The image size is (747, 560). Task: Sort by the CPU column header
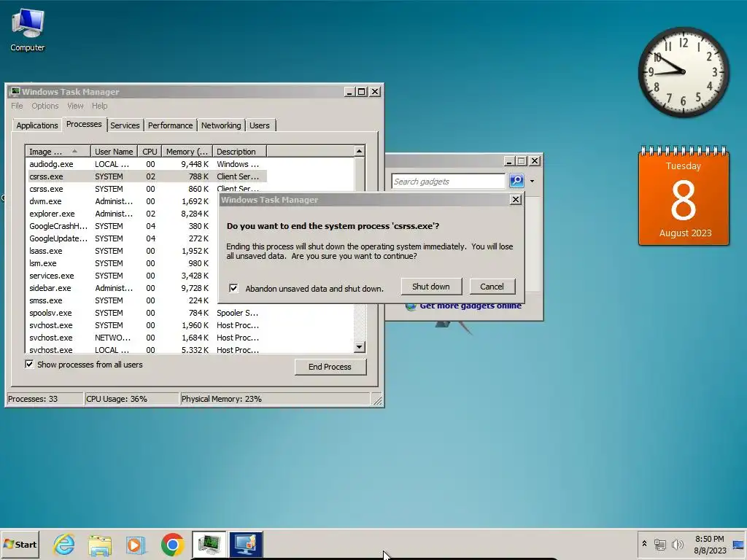point(150,152)
